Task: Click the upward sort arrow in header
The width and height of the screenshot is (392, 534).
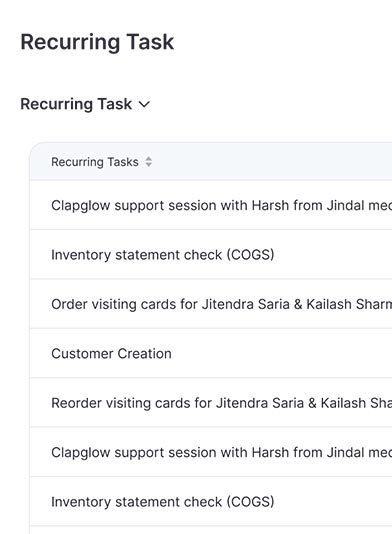Action: (x=148, y=159)
